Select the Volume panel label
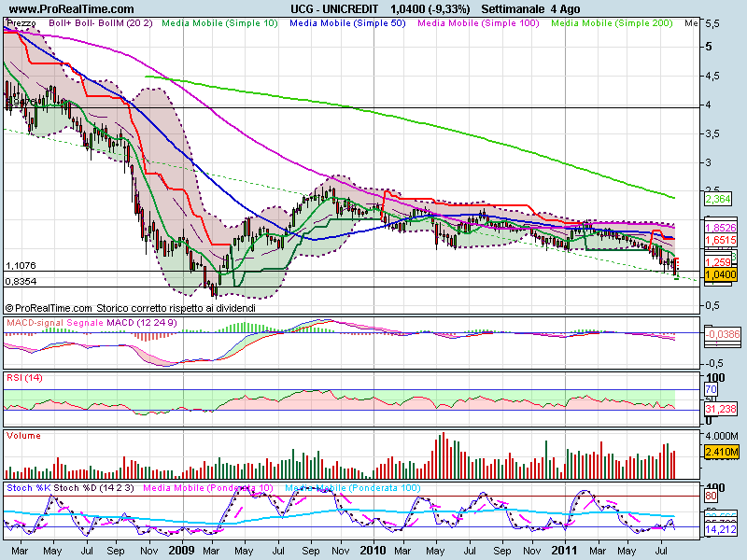 pyautogui.click(x=23, y=436)
